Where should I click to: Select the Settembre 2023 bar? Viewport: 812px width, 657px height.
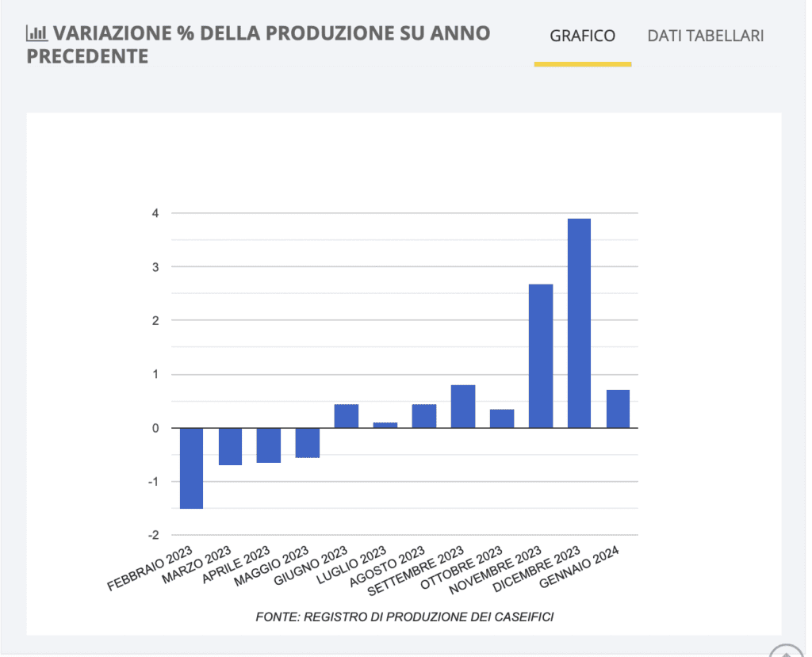coord(463,407)
